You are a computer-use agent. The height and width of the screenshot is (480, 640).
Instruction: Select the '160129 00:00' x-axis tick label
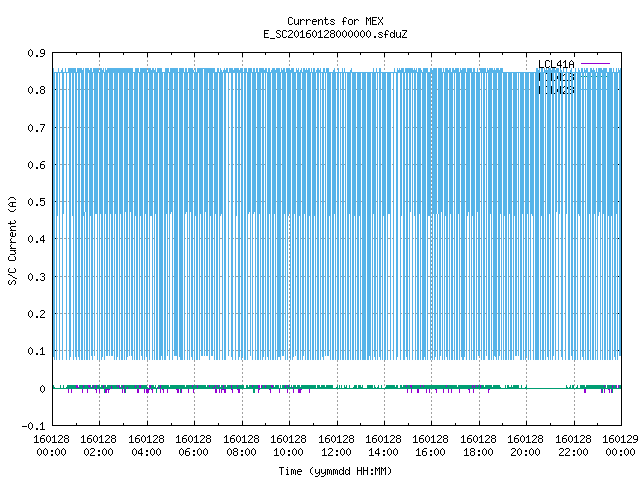click(620, 446)
